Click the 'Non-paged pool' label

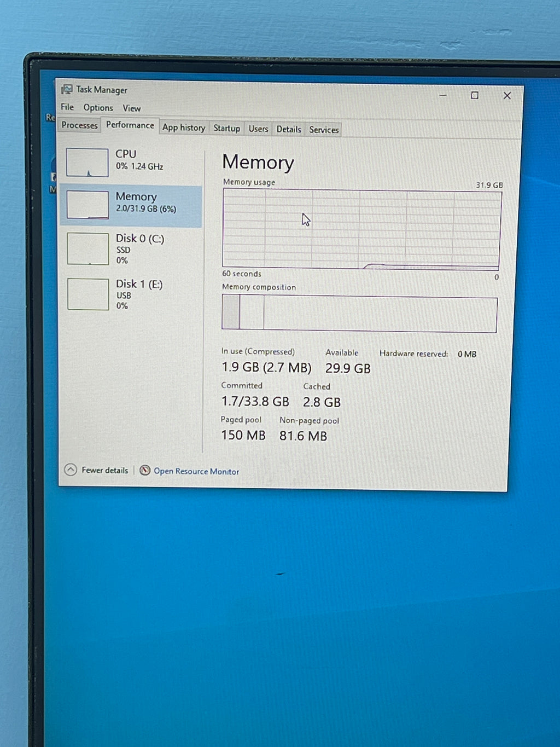click(309, 420)
